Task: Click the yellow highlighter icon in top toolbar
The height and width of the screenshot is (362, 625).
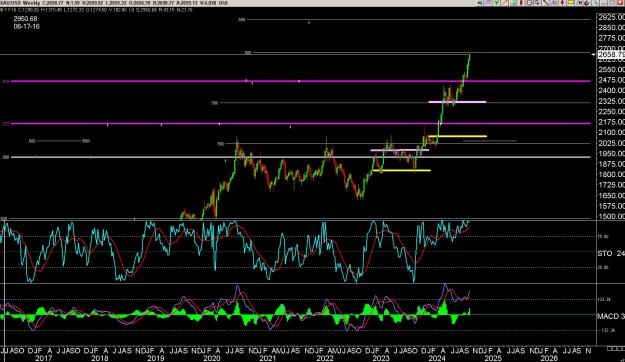Action: [x=570, y=2]
